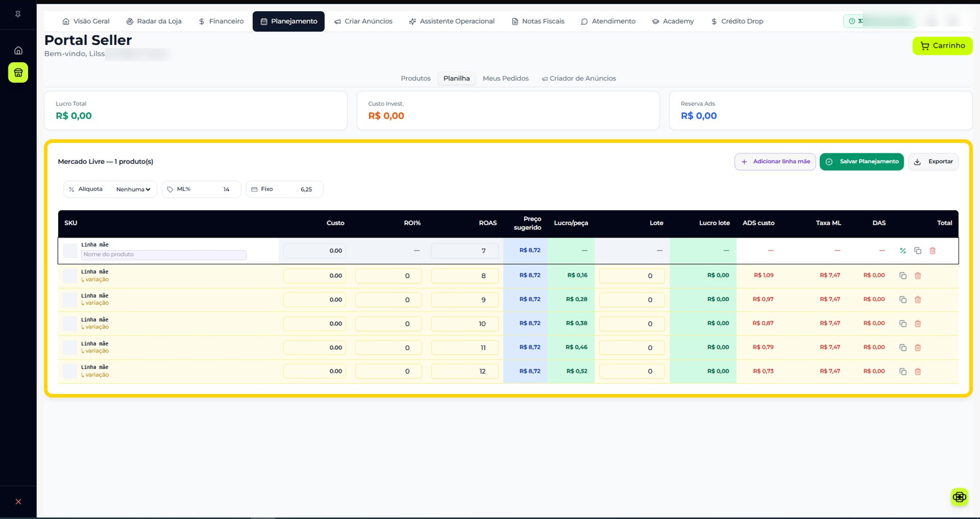This screenshot has height=519, width=980.
Task: Select the Produtos tab
Action: pos(416,78)
